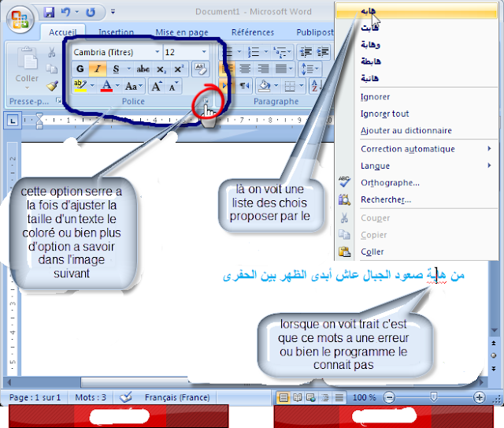Center align the paragraph
The width and height of the screenshot is (504, 428).
point(245,69)
